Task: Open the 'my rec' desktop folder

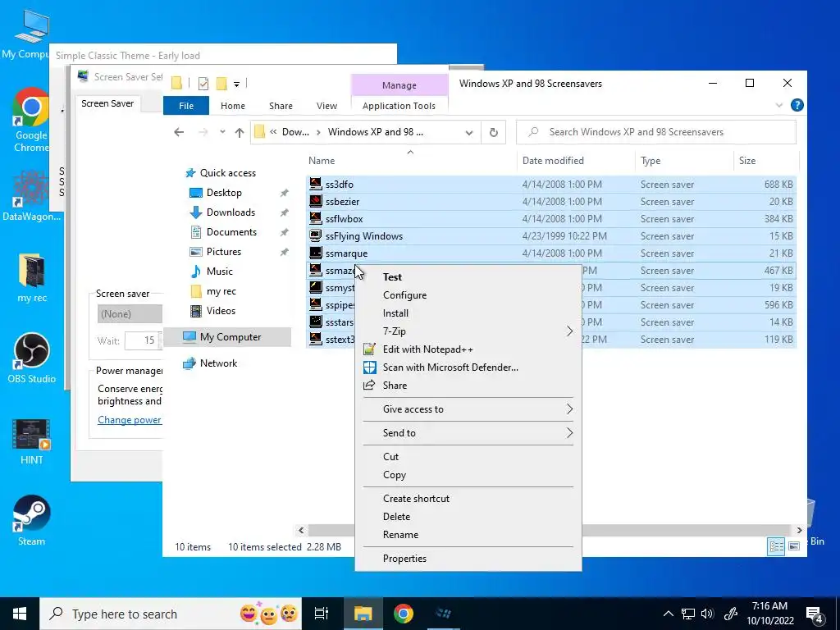Action: pos(31,277)
